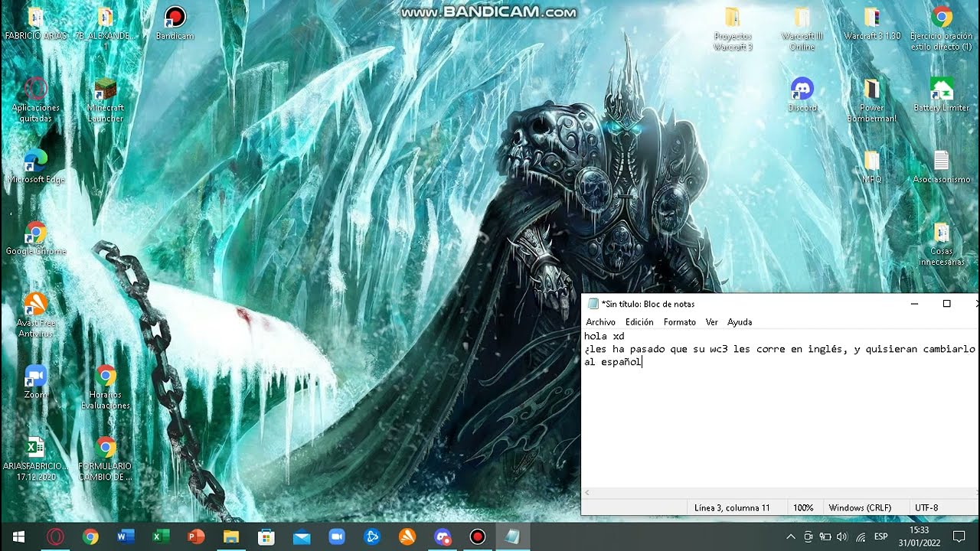The height and width of the screenshot is (551, 980).
Task: Open the Wi-Fi network tray icon
Action: pyautogui.click(x=861, y=536)
